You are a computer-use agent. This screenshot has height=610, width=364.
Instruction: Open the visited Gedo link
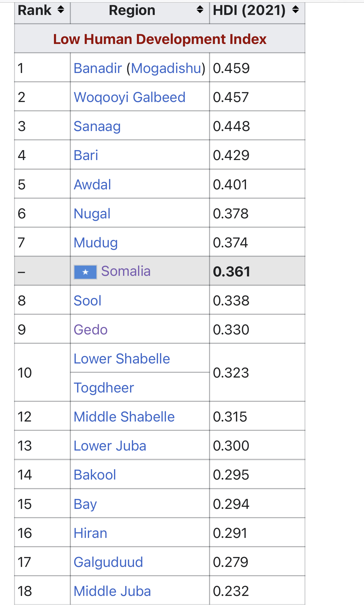[x=91, y=330]
